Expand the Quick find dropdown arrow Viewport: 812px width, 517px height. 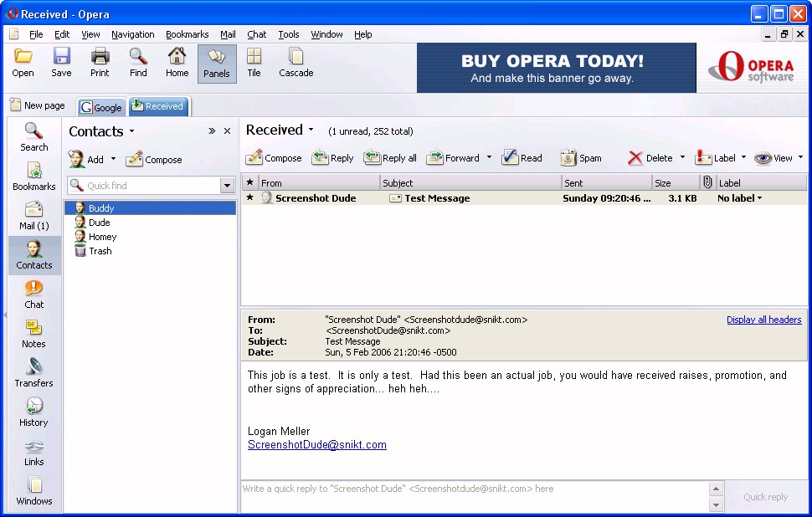point(227,186)
